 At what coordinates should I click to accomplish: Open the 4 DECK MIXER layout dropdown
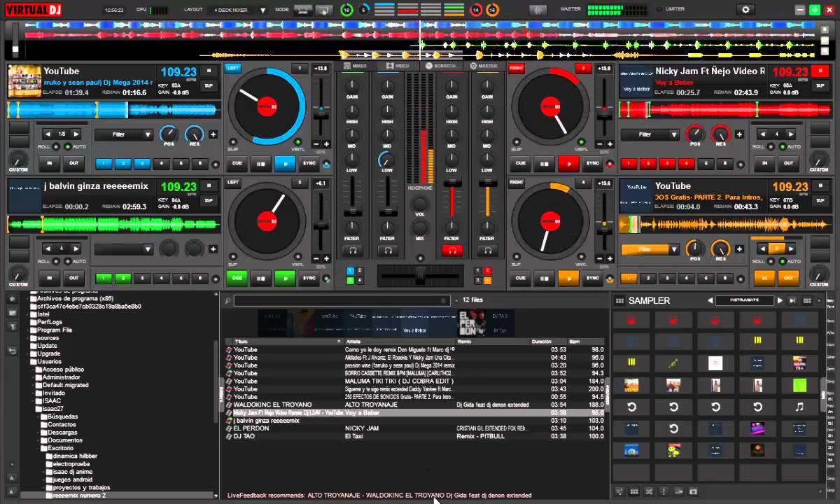pyautogui.click(x=238, y=10)
